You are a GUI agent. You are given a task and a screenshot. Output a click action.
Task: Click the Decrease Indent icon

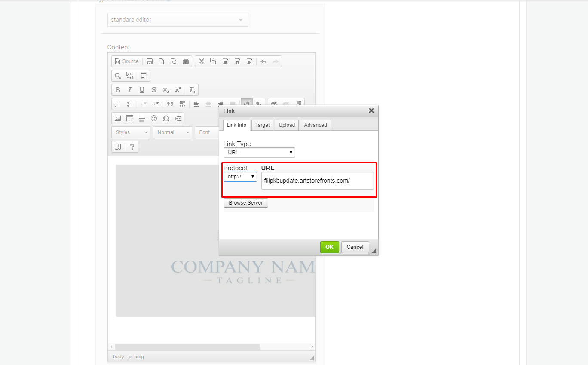coord(144,104)
